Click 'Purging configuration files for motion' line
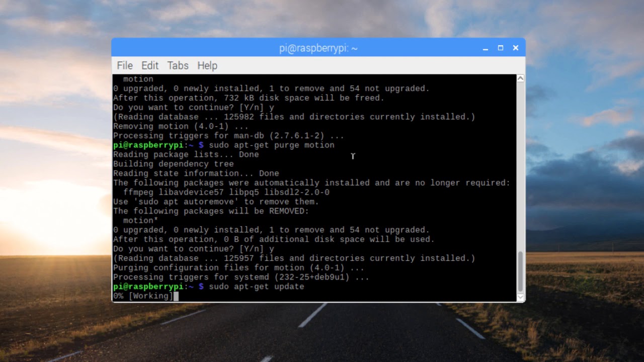Image resolution: width=644 pixels, height=362 pixels. [239, 268]
